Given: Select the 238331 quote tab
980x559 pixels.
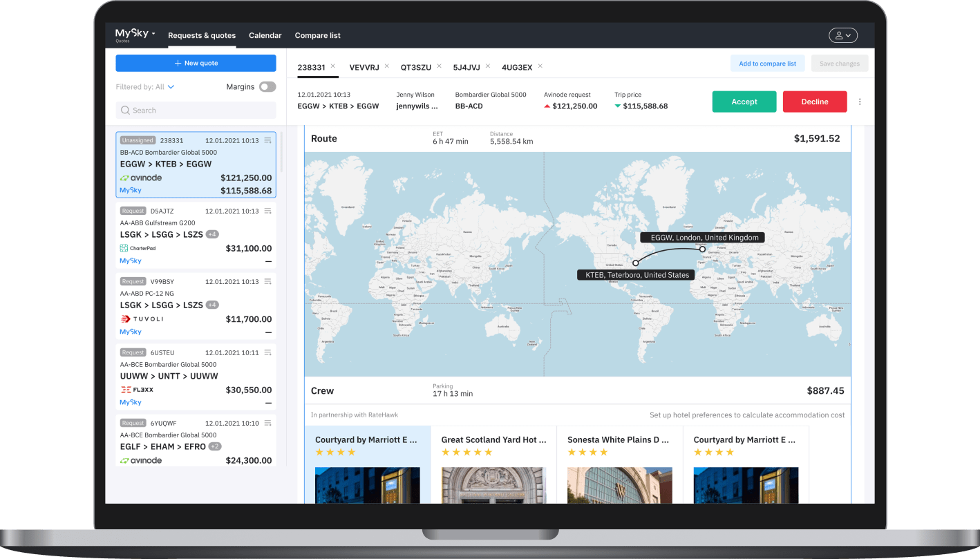Looking at the screenshot, I should [311, 67].
